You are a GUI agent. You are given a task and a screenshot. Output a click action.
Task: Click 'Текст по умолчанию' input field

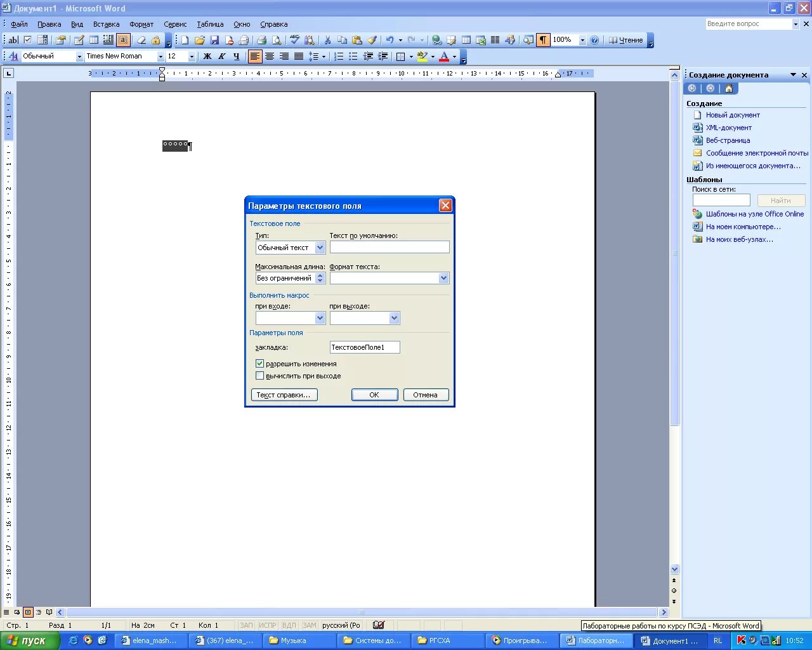(x=390, y=247)
